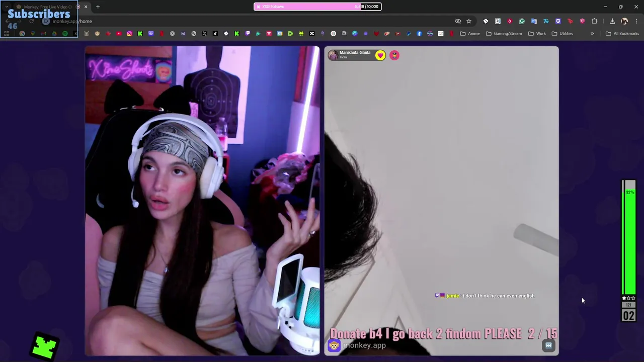Open the Extensions puzzle-piece menu
Screen dimensions: 644x362
[x=594, y=21]
